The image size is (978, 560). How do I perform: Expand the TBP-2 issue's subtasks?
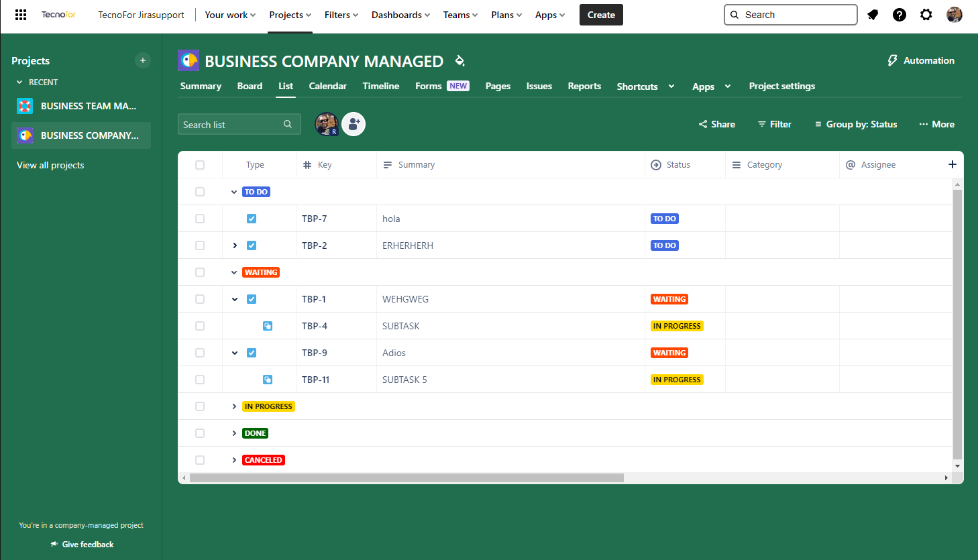(x=235, y=245)
